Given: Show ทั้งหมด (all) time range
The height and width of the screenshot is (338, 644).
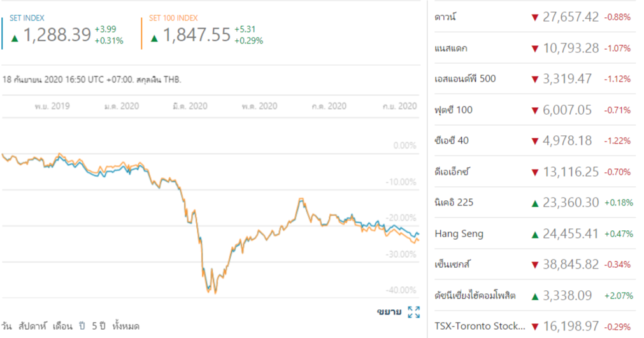Looking at the screenshot, I should tap(125, 326).
